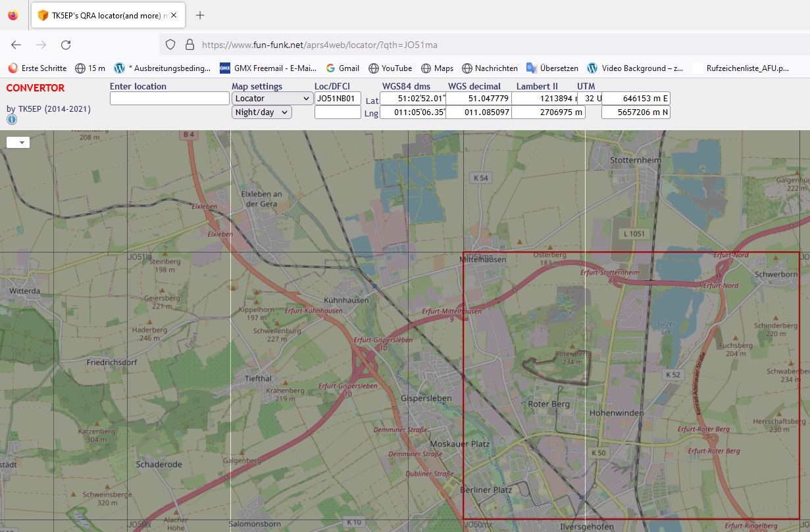The height and width of the screenshot is (532, 810).
Task: Click the WGS decimal latitude field
Action: pyautogui.click(x=478, y=99)
